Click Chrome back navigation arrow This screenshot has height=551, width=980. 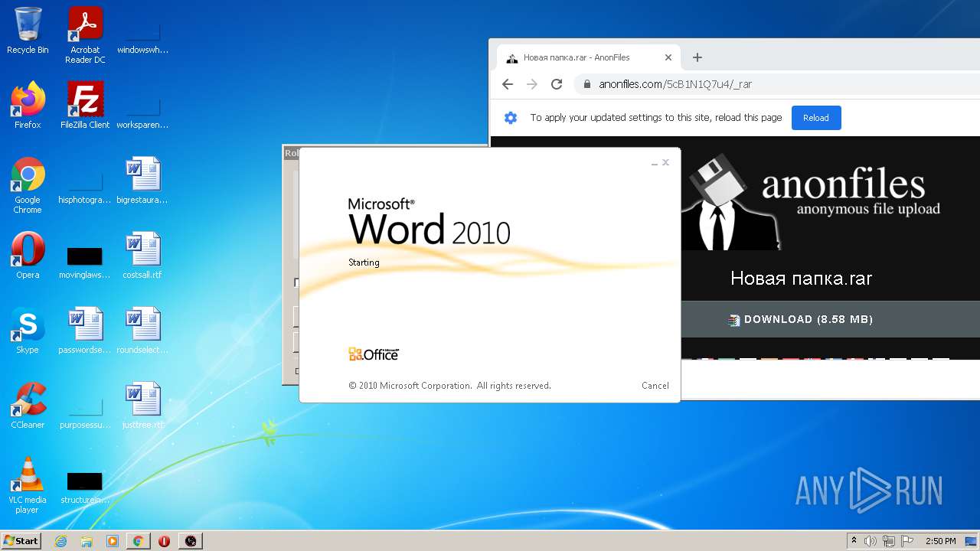(508, 84)
